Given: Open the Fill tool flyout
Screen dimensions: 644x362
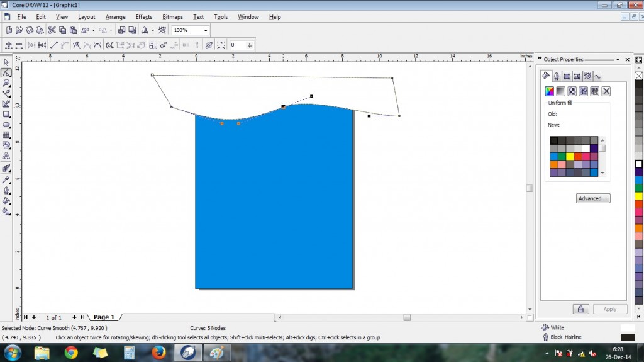Looking at the screenshot, I should (6, 201).
